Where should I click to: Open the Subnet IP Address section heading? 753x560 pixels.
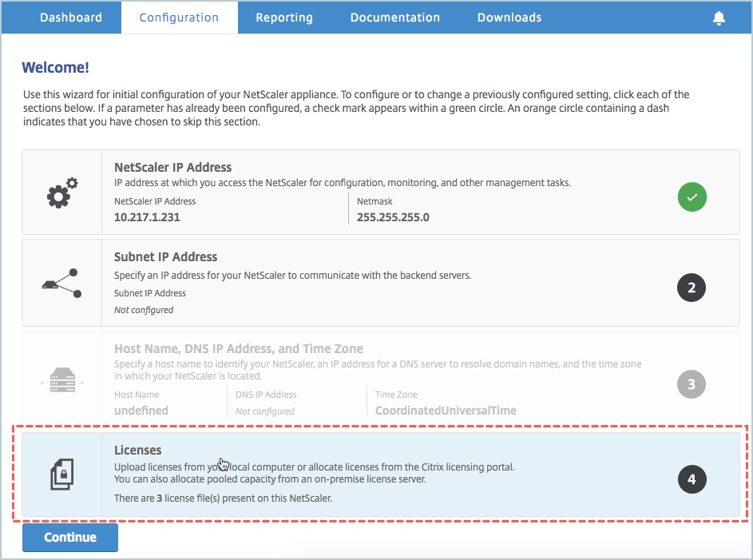(x=165, y=257)
